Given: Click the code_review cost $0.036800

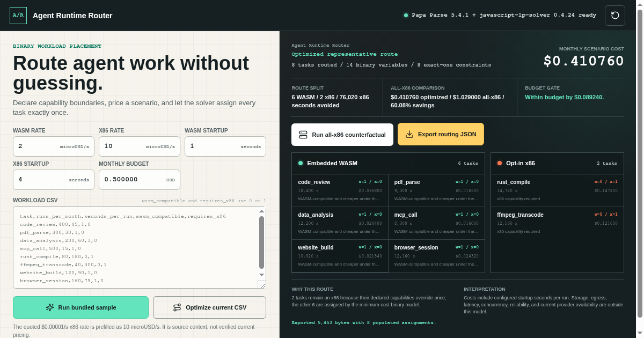Looking at the screenshot, I should pos(370,190).
